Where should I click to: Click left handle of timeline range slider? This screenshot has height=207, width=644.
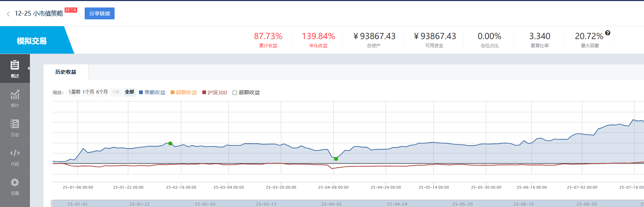click(x=53, y=204)
